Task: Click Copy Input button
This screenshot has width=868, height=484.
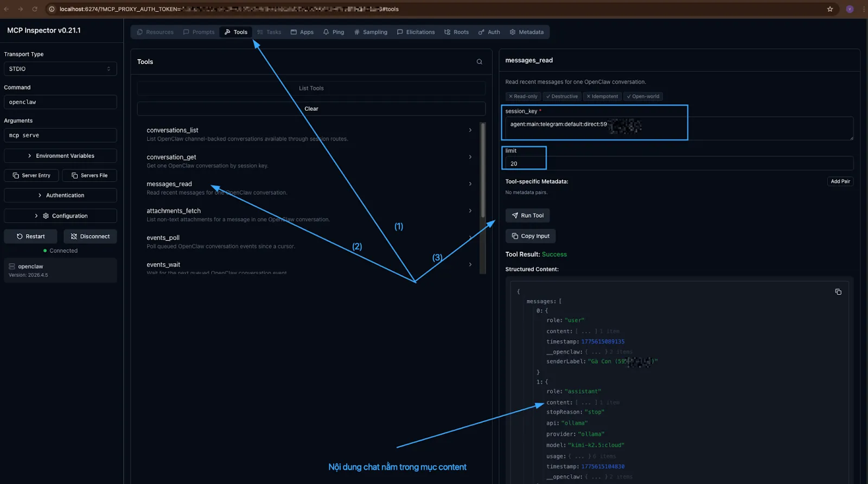Action: tap(531, 236)
